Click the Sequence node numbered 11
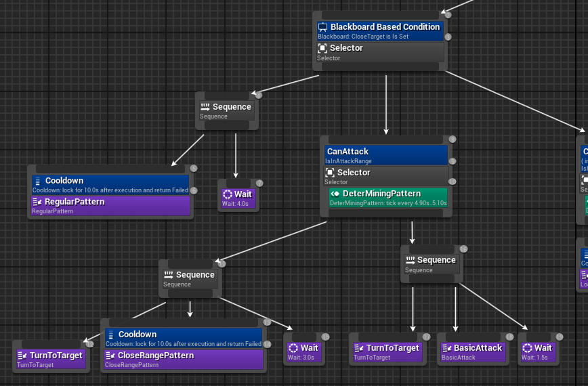Viewport: 588px width, 386px height. click(x=190, y=278)
